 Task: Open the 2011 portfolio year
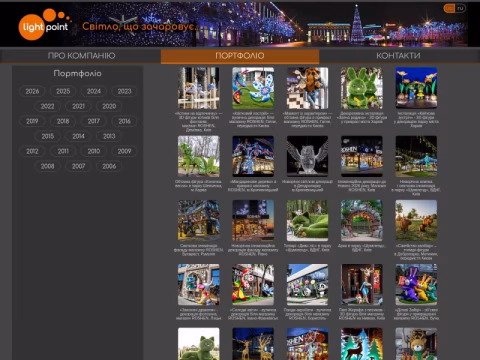[x=63, y=151]
